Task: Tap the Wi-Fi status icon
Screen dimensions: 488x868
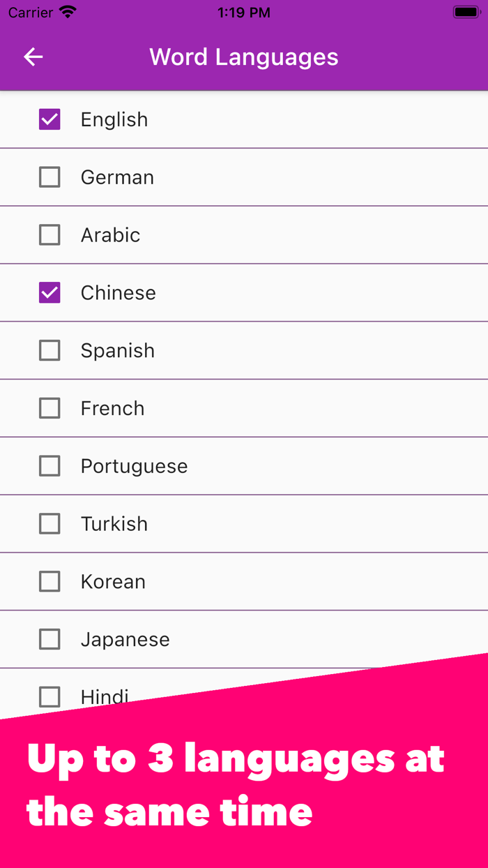Action: [x=68, y=13]
